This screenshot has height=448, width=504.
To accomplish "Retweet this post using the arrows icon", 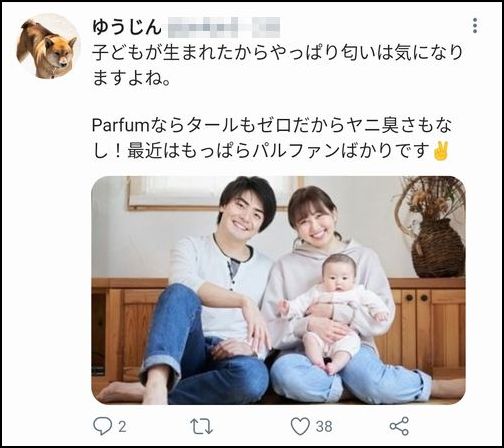I will (201, 426).
